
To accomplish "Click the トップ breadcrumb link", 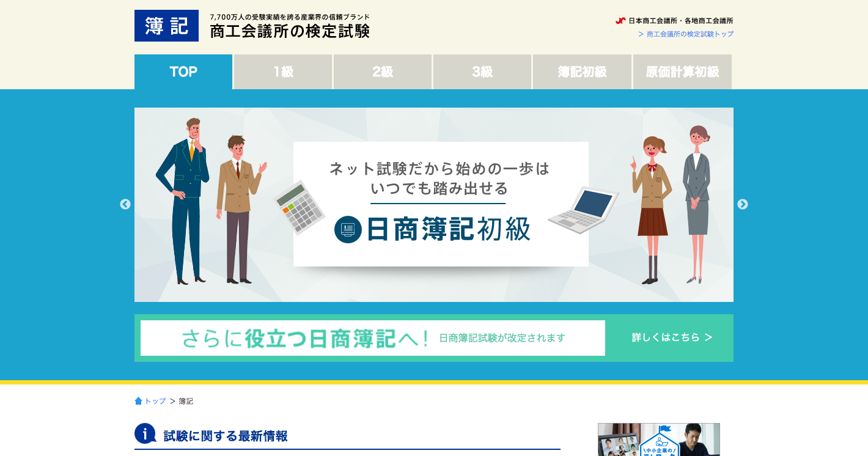I will pos(155,401).
